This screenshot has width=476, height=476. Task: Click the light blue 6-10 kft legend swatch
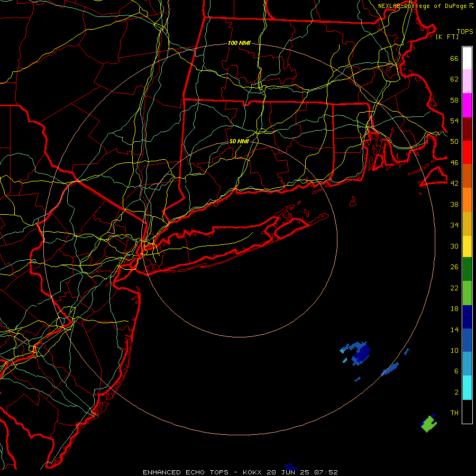(467, 364)
